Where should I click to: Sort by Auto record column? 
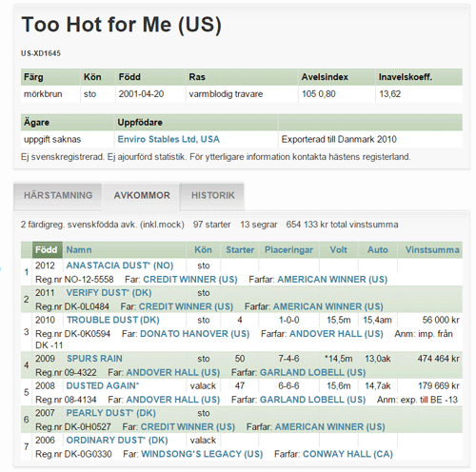378,250
